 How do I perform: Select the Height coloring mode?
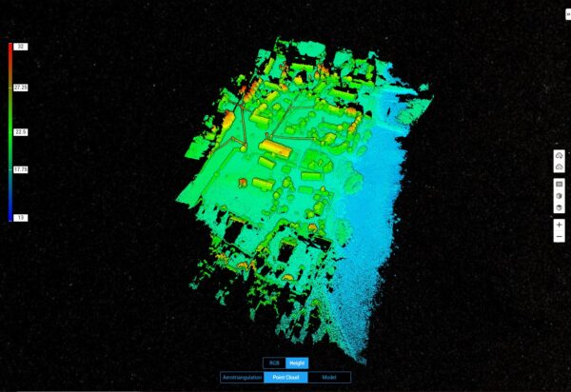297,363
